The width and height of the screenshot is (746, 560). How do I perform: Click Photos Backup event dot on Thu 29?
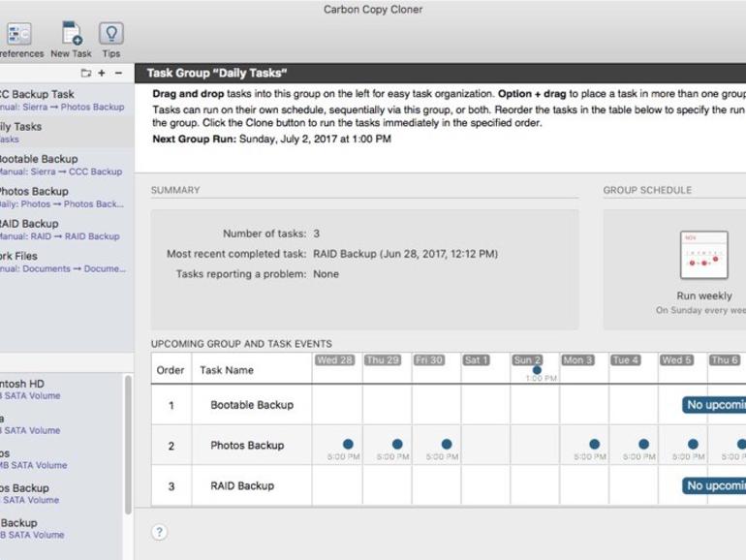click(397, 444)
